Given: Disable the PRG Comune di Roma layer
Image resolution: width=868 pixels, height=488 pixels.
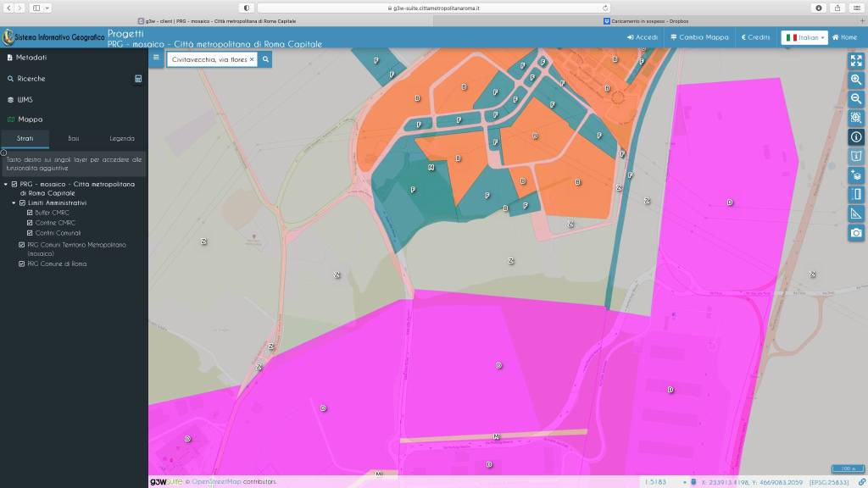Looking at the screenshot, I should click(x=22, y=263).
